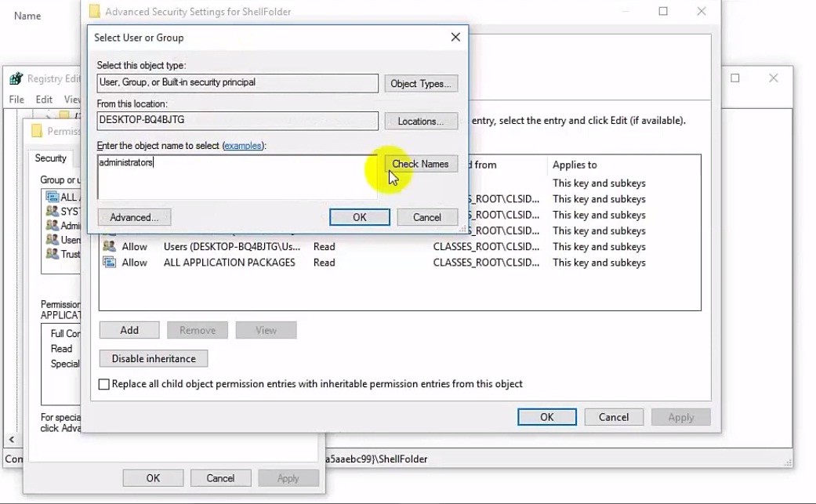The width and height of the screenshot is (816, 504).
Task: Click Check Names to validate administrators
Action: click(421, 164)
